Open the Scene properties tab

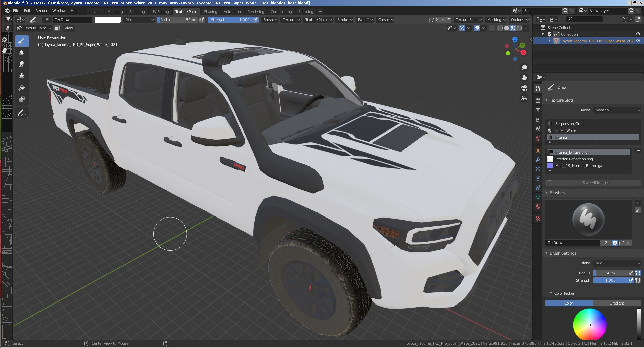point(538,129)
